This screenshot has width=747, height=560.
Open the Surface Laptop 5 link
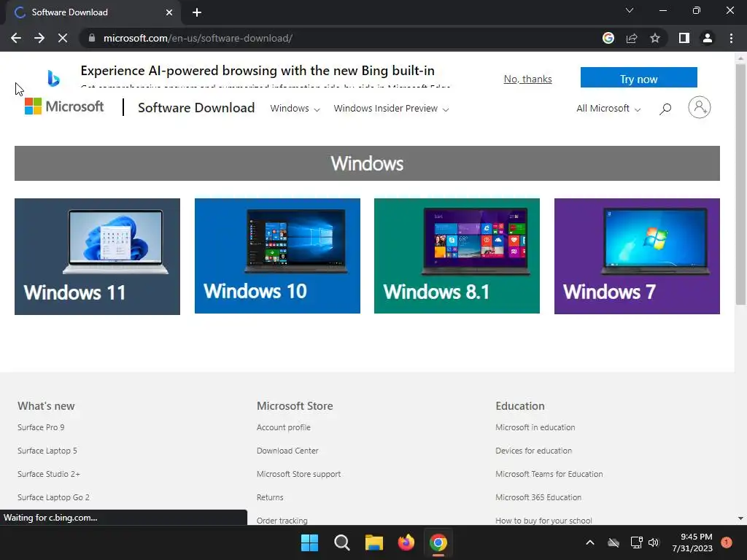47,451
